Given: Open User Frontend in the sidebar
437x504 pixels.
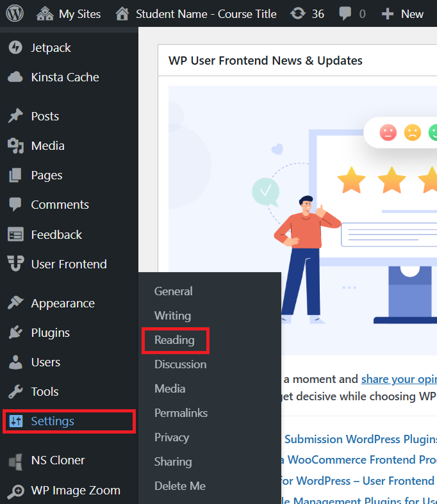Looking at the screenshot, I should [69, 264].
